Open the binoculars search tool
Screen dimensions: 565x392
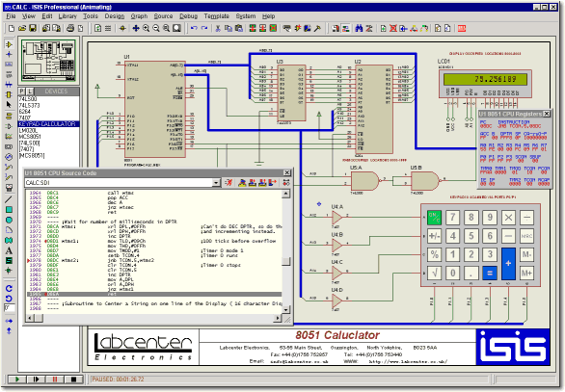(359, 29)
